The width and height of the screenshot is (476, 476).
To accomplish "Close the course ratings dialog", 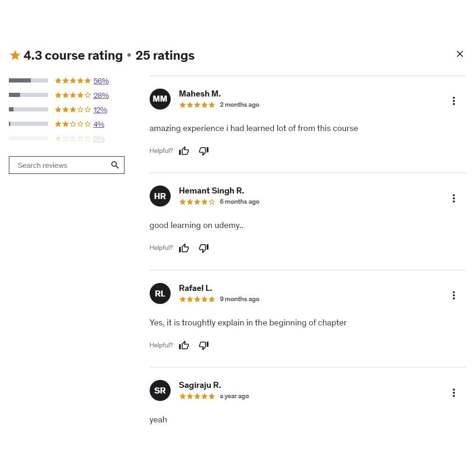I will tap(460, 54).
